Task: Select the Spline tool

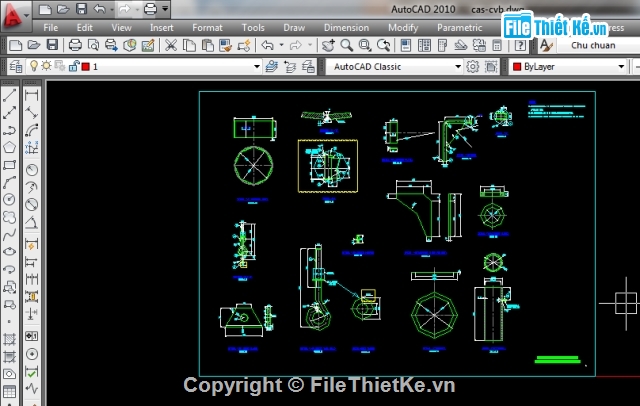Action: pyautogui.click(x=9, y=234)
